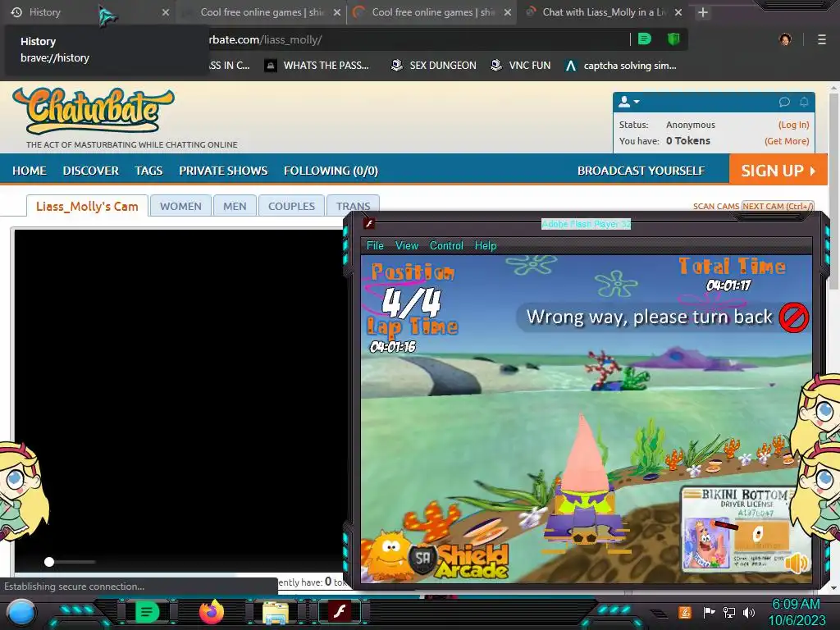Open the green notes app on taskbar

147,612
